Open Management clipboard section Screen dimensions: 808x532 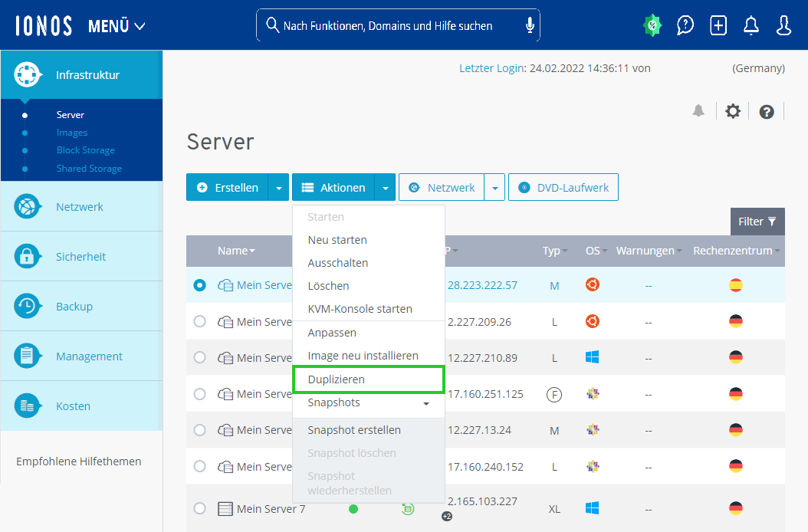coord(81,356)
